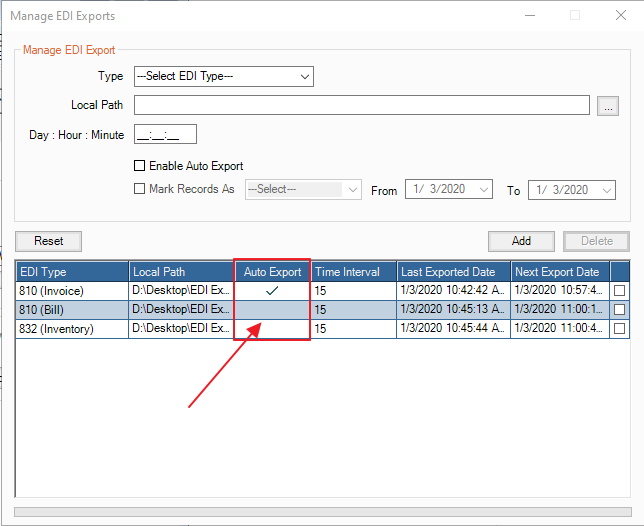Open the To date picker dropdown
Screen dimensions: 644x526
pos(606,190)
